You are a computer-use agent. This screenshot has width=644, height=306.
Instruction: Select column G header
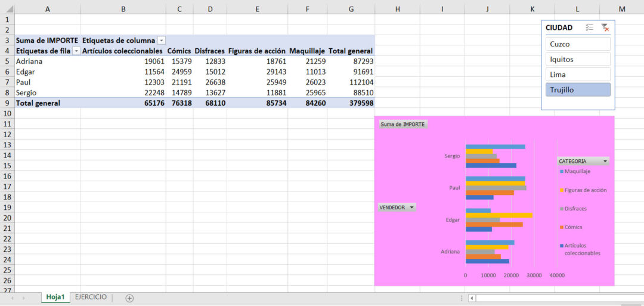click(x=351, y=9)
